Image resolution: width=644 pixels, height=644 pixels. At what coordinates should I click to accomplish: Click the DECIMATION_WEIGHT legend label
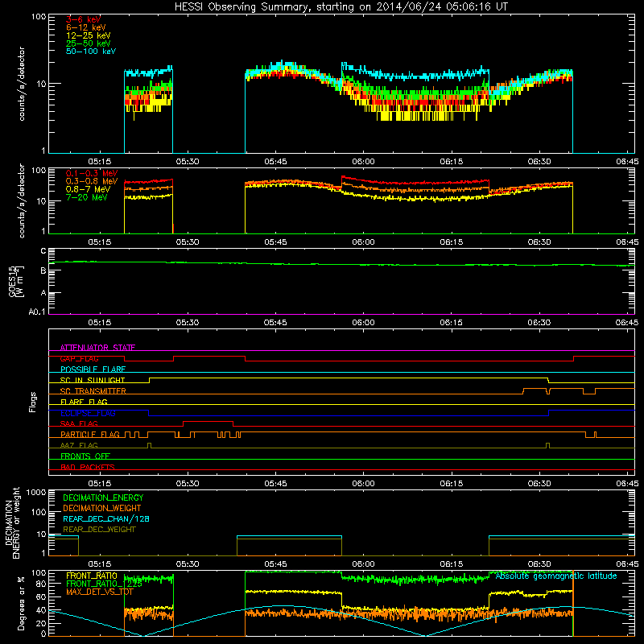(102, 508)
